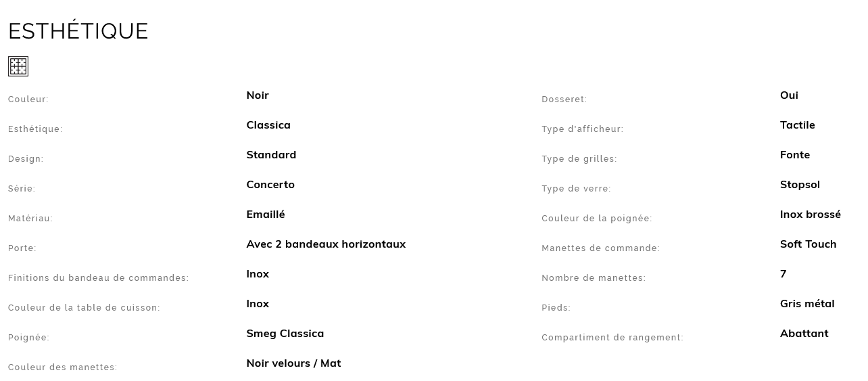Click the Soft Touch knobs value
Viewport: 868px width, 381px height.
click(x=809, y=244)
